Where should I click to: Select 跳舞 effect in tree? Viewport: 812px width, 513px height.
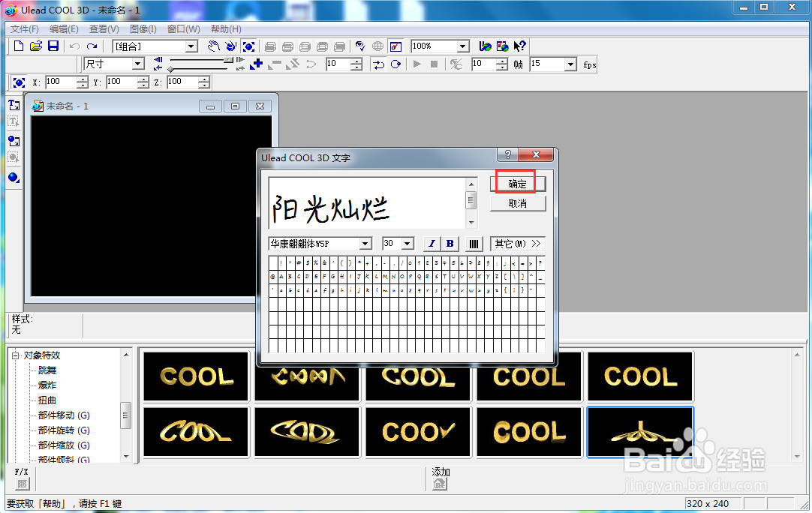coord(47,370)
